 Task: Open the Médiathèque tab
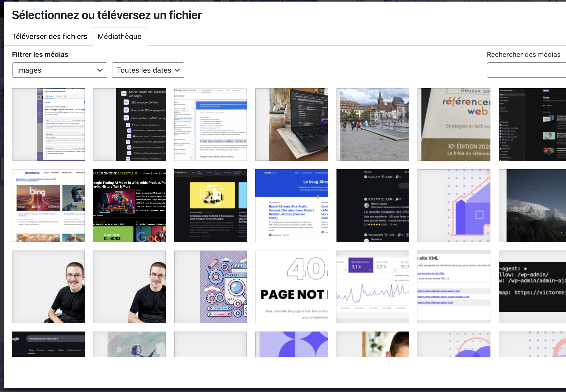pyautogui.click(x=119, y=36)
